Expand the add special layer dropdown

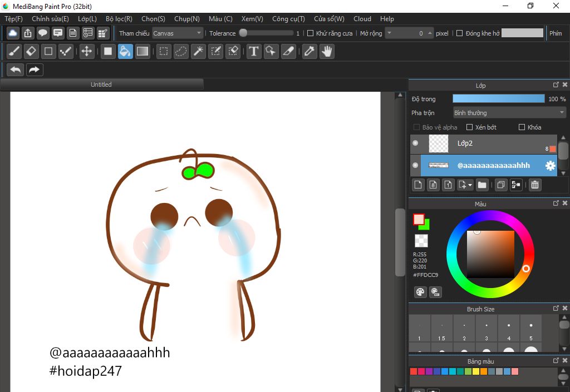click(470, 185)
